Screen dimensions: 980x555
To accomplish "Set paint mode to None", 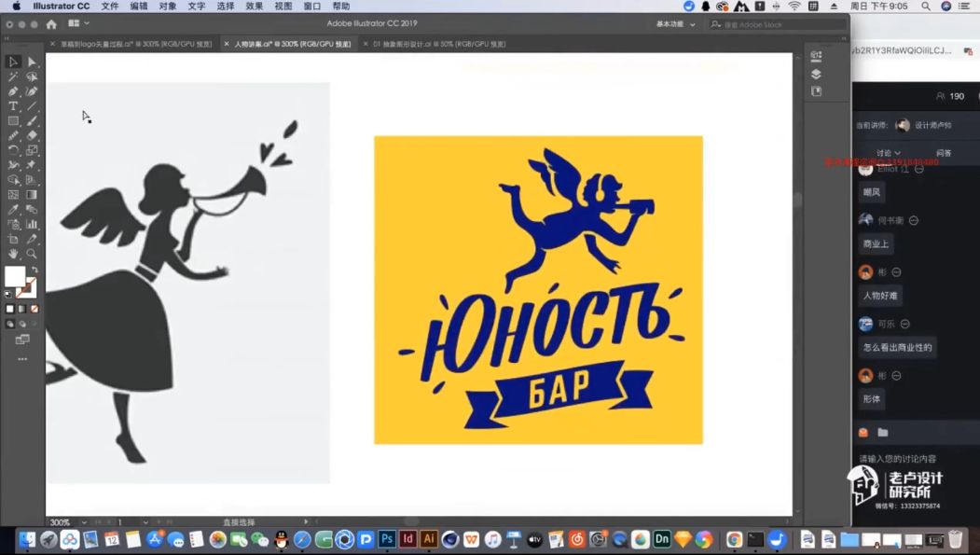I will click(x=35, y=309).
